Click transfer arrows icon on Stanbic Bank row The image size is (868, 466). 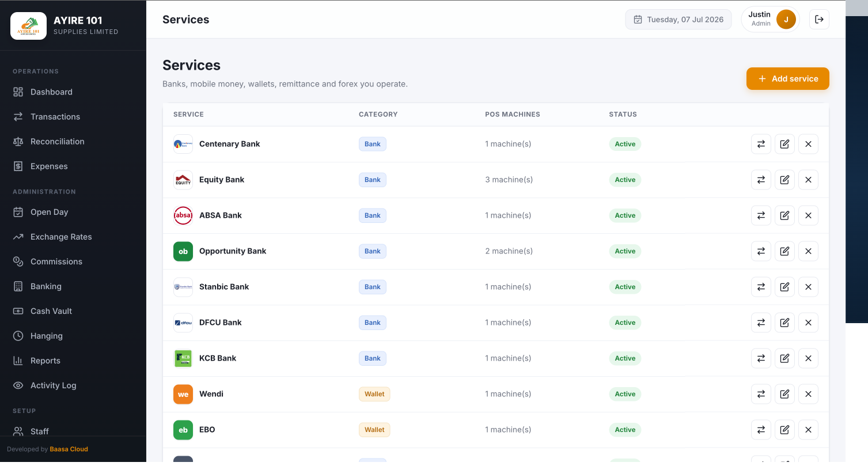click(x=761, y=287)
